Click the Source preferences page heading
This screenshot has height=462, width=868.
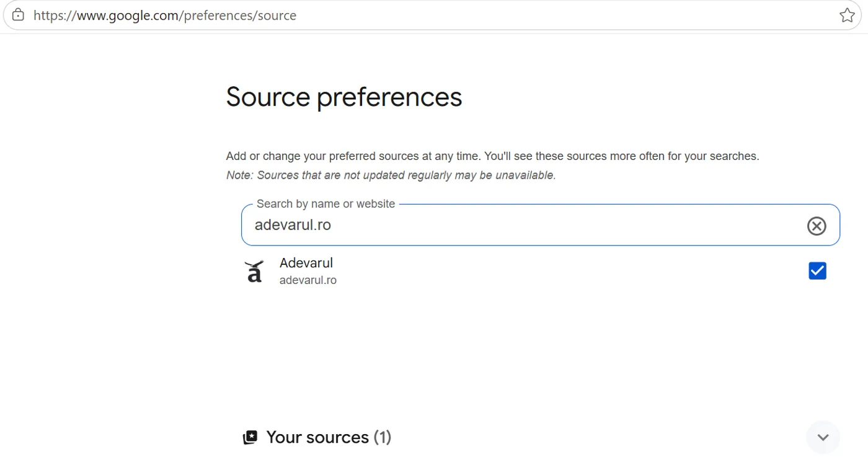(x=344, y=97)
